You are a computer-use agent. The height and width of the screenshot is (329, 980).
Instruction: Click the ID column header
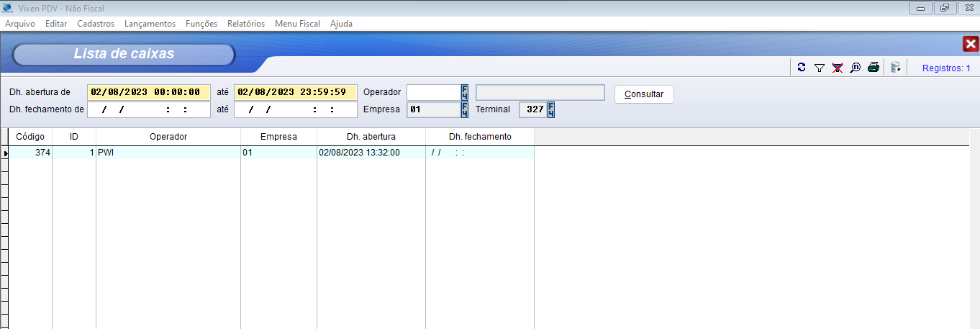coord(74,137)
